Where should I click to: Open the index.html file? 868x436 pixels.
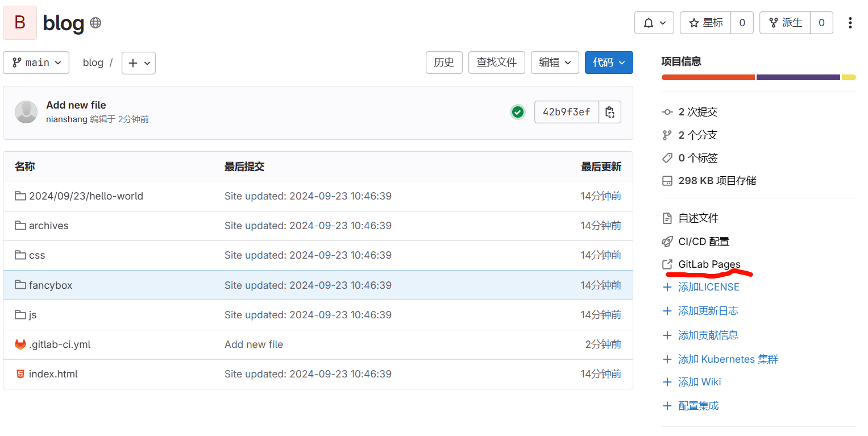[53, 373]
